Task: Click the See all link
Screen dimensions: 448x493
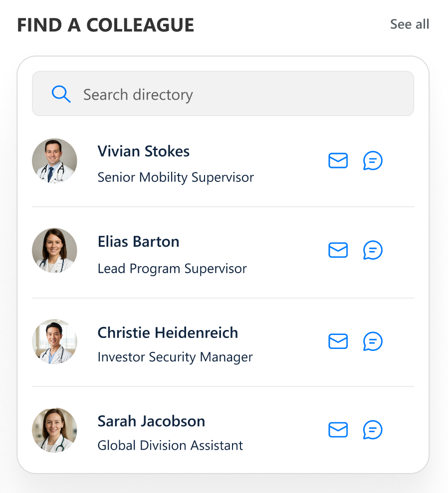Action: click(x=409, y=24)
